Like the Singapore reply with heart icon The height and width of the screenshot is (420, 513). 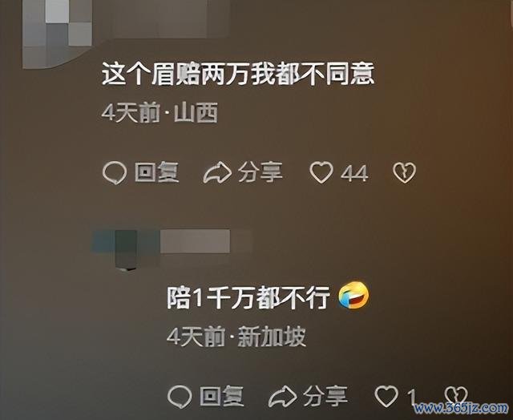tap(386, 397)
